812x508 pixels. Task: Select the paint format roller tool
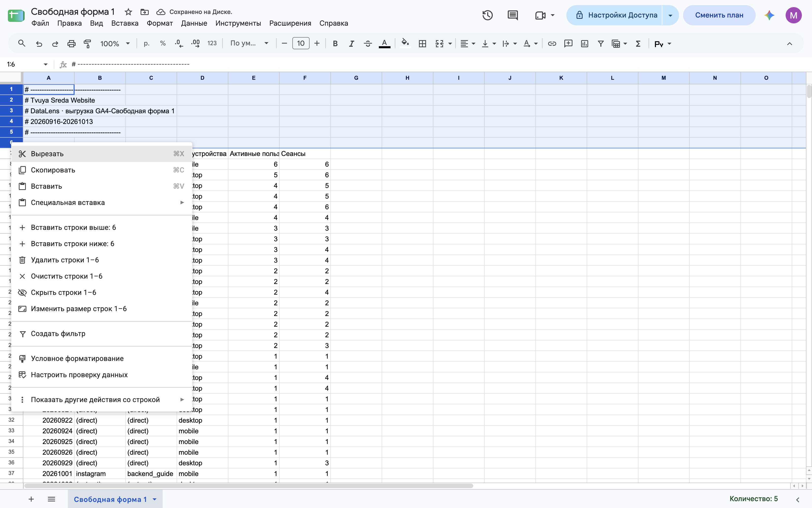[x=88, y=44]
